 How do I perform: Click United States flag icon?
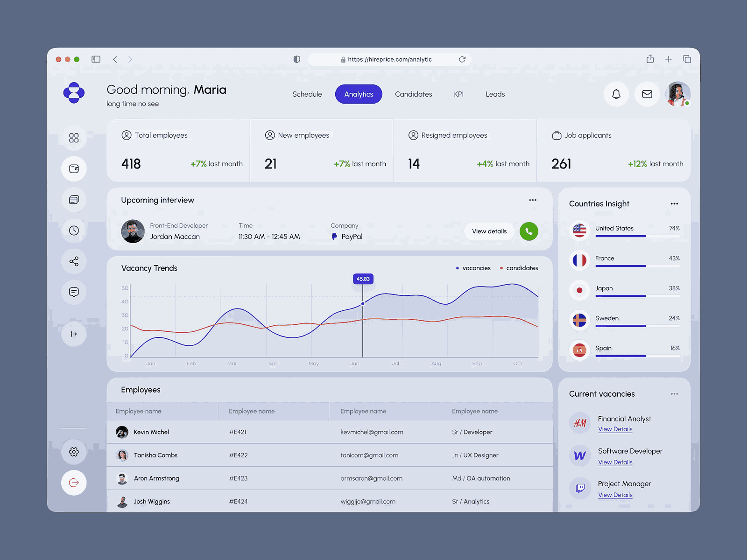point(579,230)
